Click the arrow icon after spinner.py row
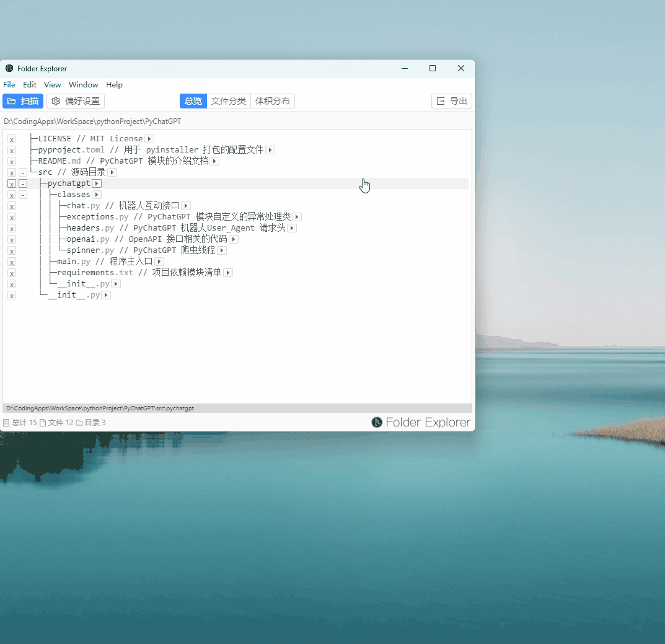 pyautogui.click(x=222, y=250)
